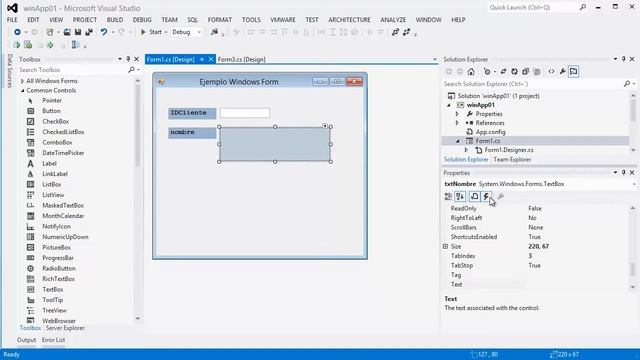Click the txtNombre smart tag arrow
Viewport: 640px width, 360px height.
(x=325, y=126)
